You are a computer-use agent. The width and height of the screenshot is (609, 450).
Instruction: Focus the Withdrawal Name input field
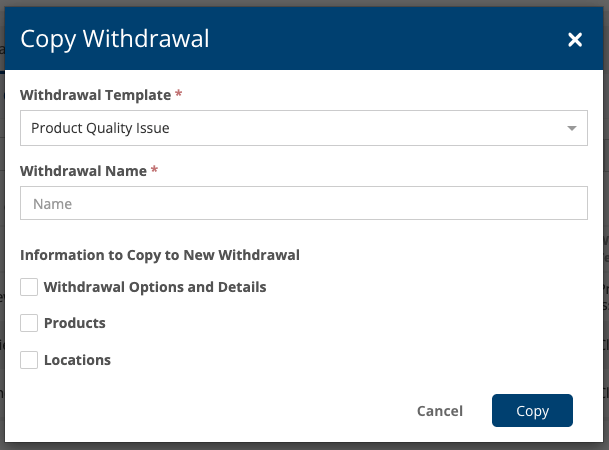point(303,204)
